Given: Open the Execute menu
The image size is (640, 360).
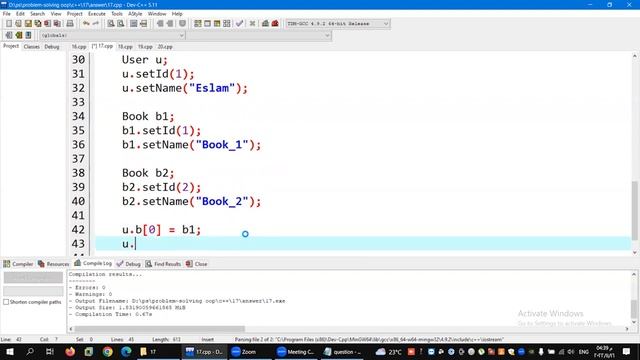Looking at the screenshot, I should pos(97,14).
